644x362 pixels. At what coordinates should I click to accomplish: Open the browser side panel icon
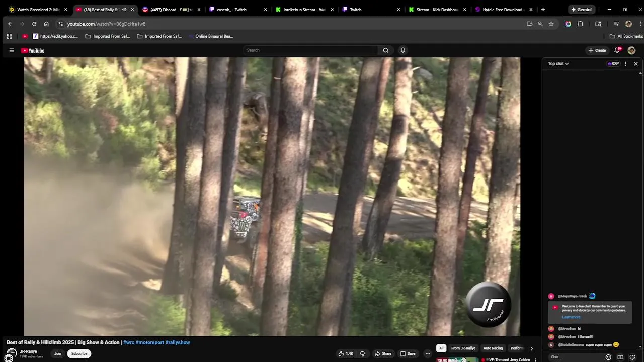pyautogui.click(x=598, y=24)
